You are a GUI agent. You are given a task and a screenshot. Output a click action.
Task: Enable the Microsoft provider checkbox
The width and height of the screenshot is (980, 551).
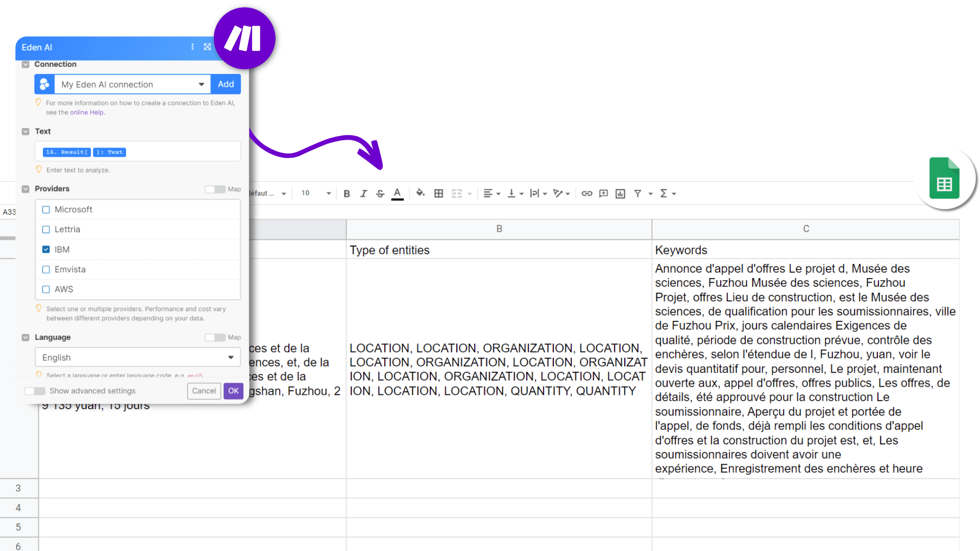click(x=46, y=209)
